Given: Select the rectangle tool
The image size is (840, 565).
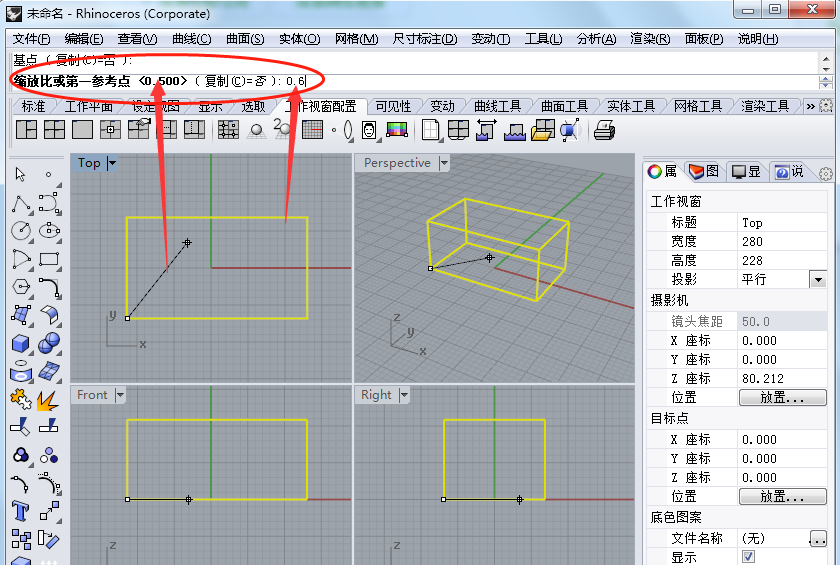Looking at the screenshot, I should [x=49, y=259].
